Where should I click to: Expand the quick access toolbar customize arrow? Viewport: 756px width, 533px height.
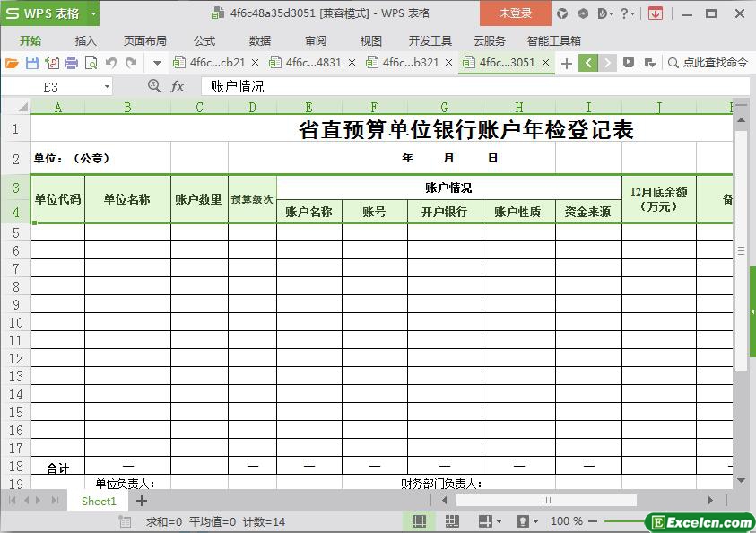click(x=157, y=63)
